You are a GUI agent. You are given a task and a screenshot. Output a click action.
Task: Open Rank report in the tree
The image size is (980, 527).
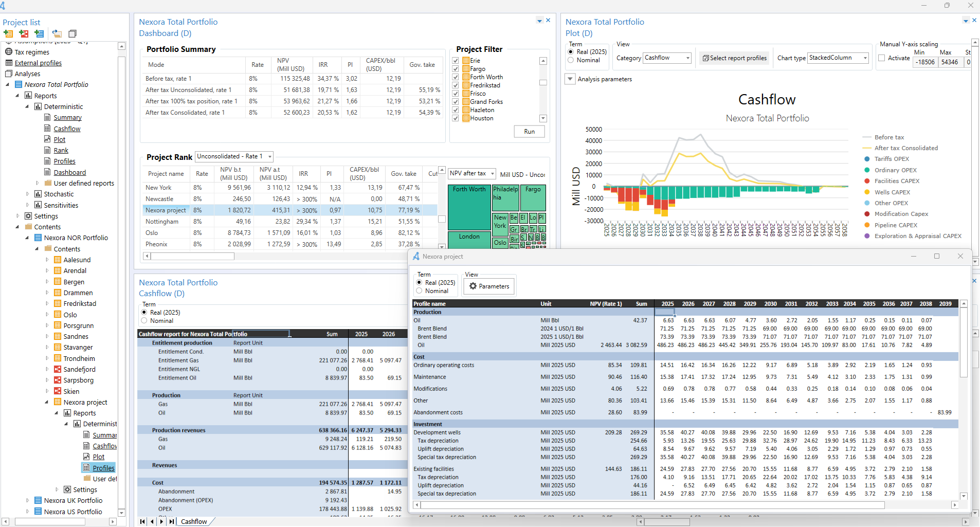[61, 151]
